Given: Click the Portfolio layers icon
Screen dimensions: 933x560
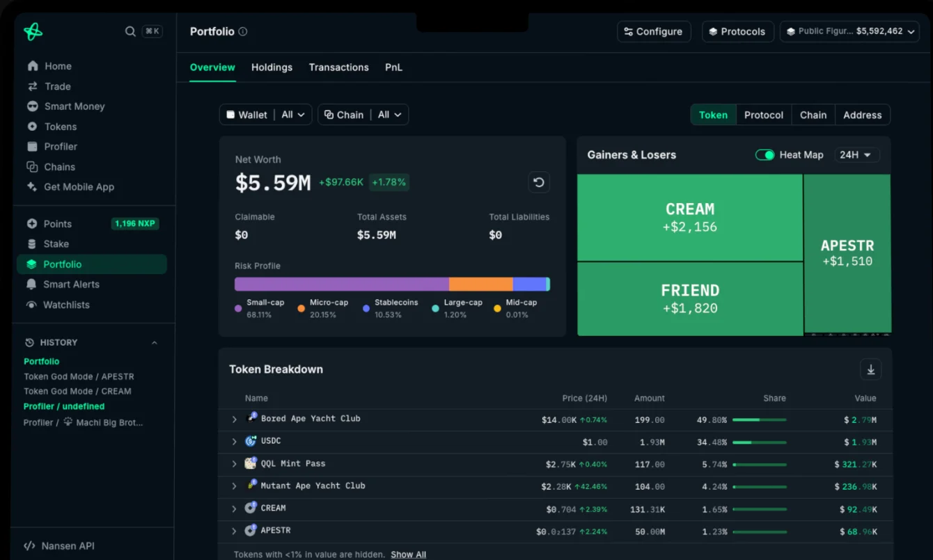Looking at the screenshot, I should (x=31, y=264).
